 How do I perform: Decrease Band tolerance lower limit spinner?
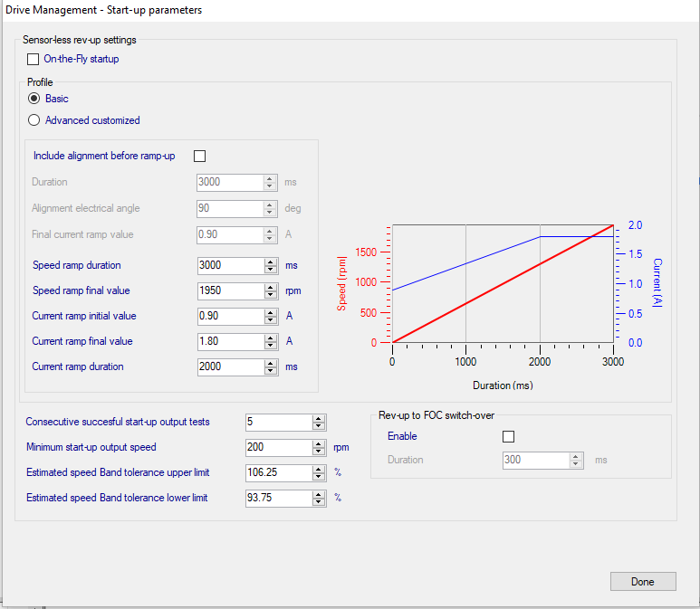tap(318, 502)
